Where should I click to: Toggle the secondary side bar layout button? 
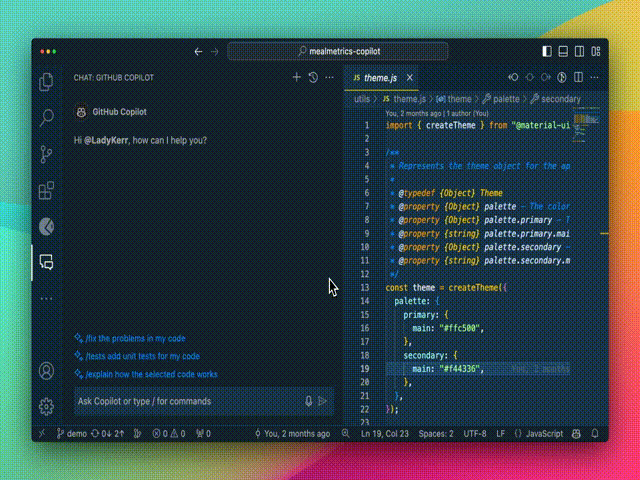[580, 51]
